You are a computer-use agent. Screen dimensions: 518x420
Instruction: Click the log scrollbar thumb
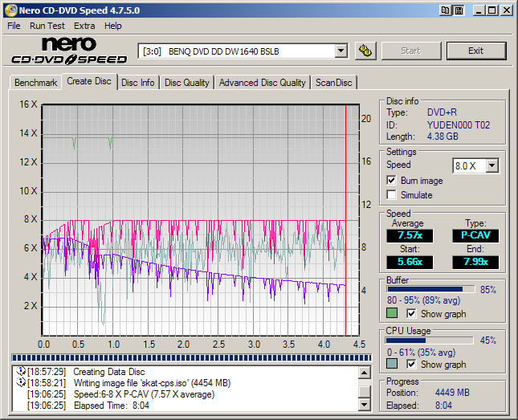coord(365,391)
